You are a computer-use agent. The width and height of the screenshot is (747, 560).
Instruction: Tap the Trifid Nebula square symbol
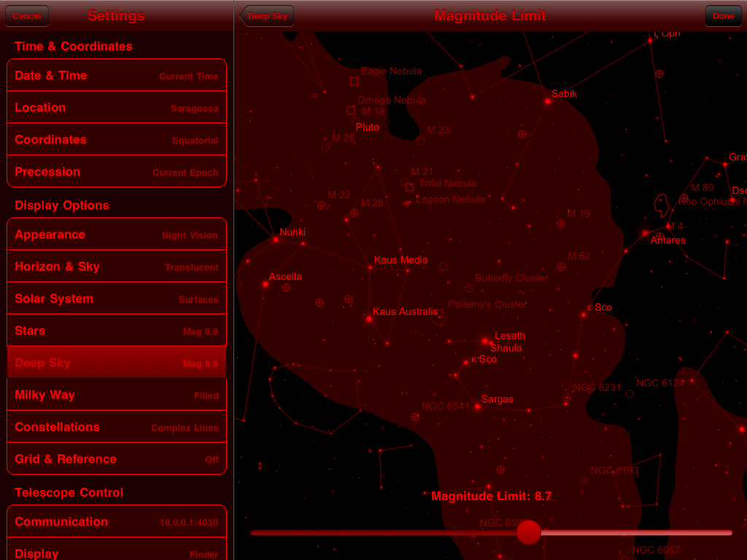coord(409,187)
